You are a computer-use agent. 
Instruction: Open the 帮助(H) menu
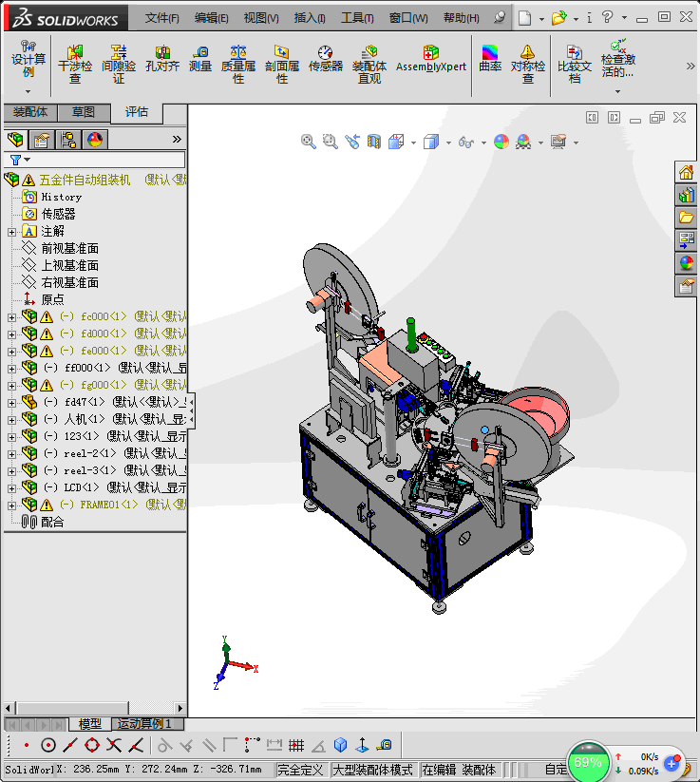[462, 18]
